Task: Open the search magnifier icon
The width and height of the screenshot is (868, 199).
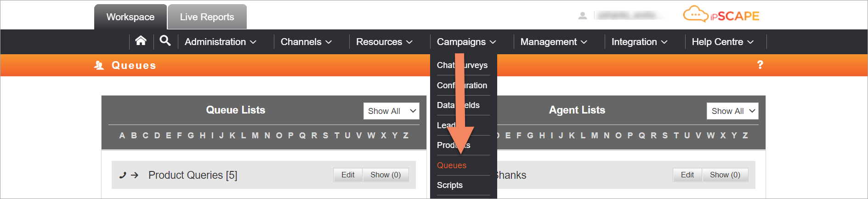Action: click(165, 41)
